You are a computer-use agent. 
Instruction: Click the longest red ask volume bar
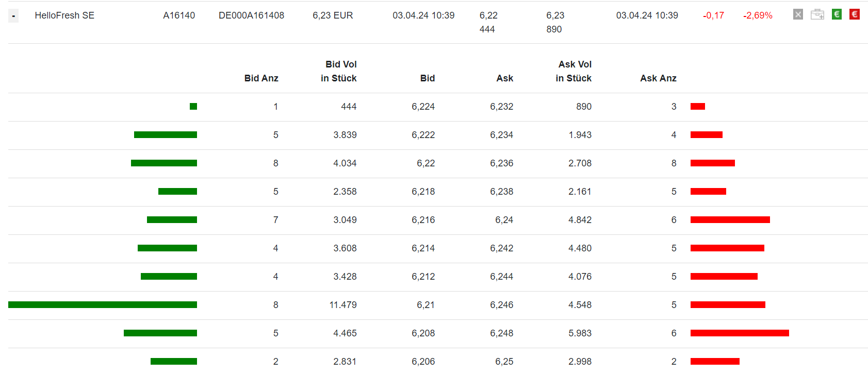point(740,333)
